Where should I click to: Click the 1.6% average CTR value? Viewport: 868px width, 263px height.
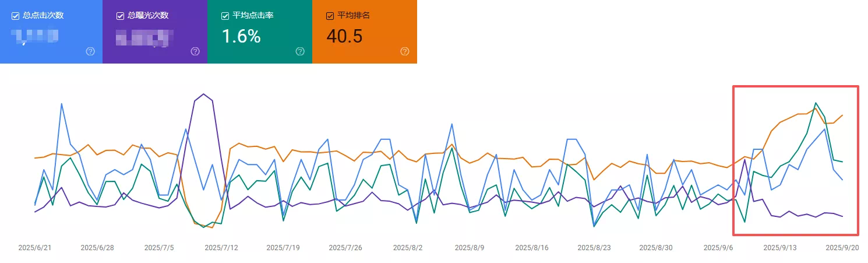pos(241,36)
